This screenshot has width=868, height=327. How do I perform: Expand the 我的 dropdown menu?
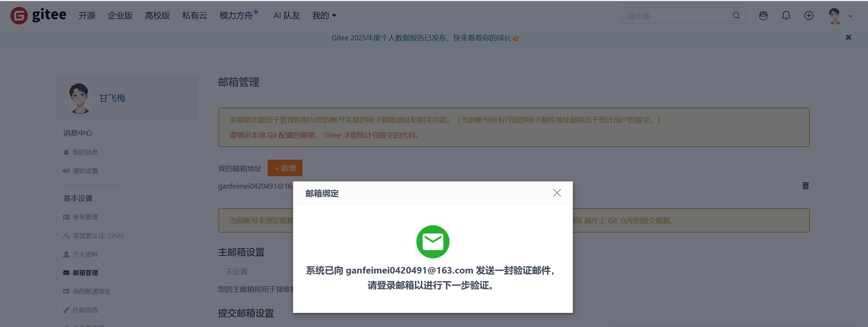tap(324, 16)
